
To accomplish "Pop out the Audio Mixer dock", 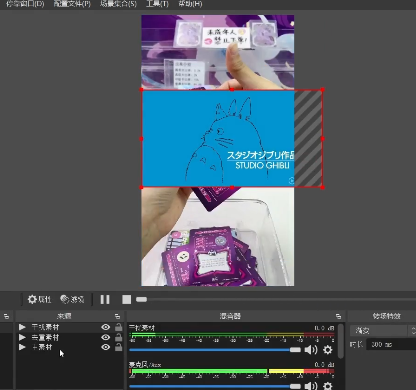I will tap(338, 316).
